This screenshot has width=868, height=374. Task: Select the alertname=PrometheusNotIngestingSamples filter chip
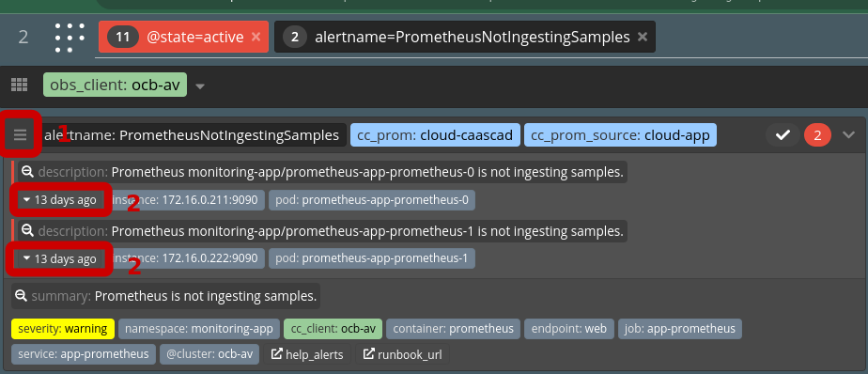[x=464, y=38]
